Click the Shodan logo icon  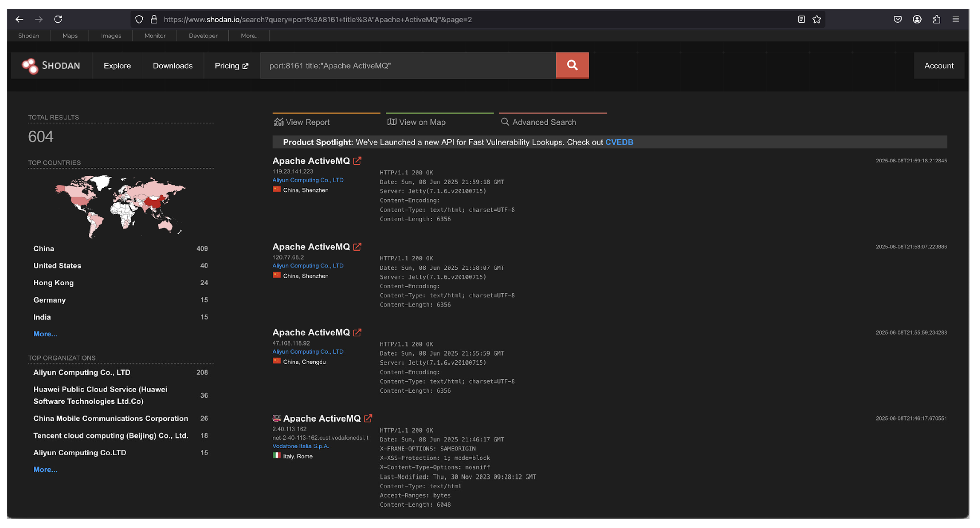(x=30, y=66)
